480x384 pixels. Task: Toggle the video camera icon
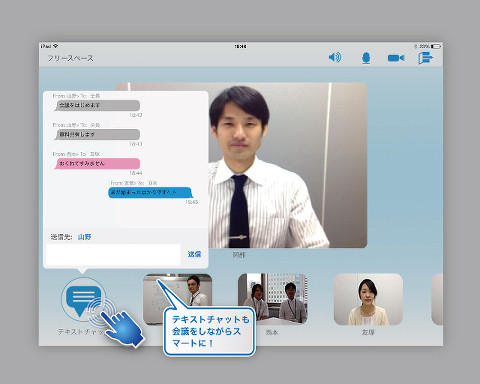396,58
